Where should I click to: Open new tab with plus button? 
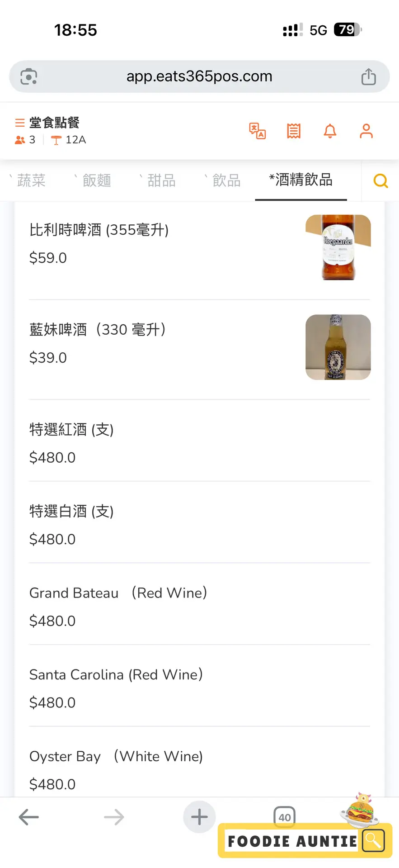tap(199, 817)
